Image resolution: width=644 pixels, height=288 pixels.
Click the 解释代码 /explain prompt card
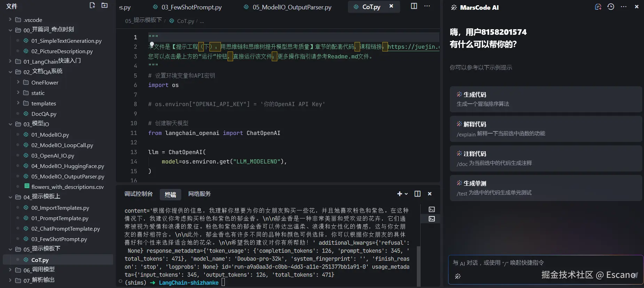(546, 129)
